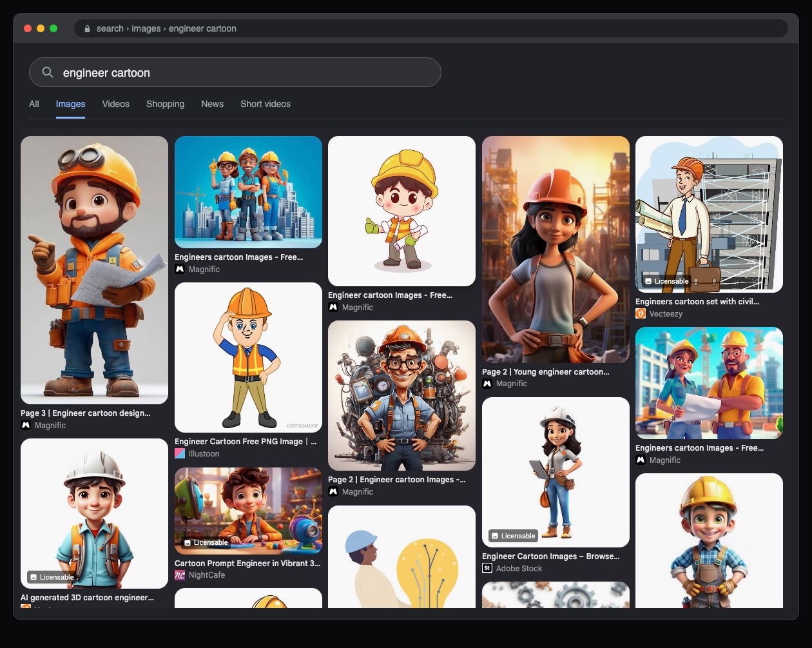The height and width of the screenshot is (648, 812).
Task: Open 'AI generated 3D cartoon engineer' link
Action: pyautogui.click(x=88, y=597)
